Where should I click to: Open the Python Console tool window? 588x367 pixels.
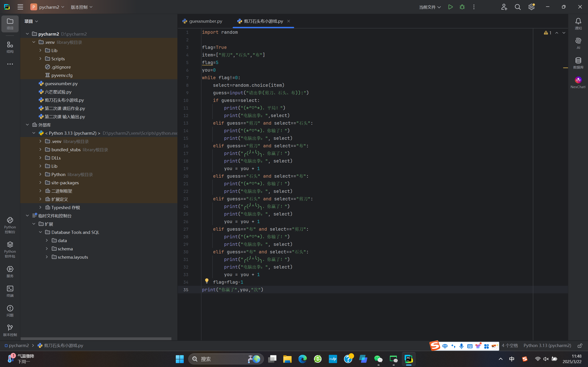10,225
